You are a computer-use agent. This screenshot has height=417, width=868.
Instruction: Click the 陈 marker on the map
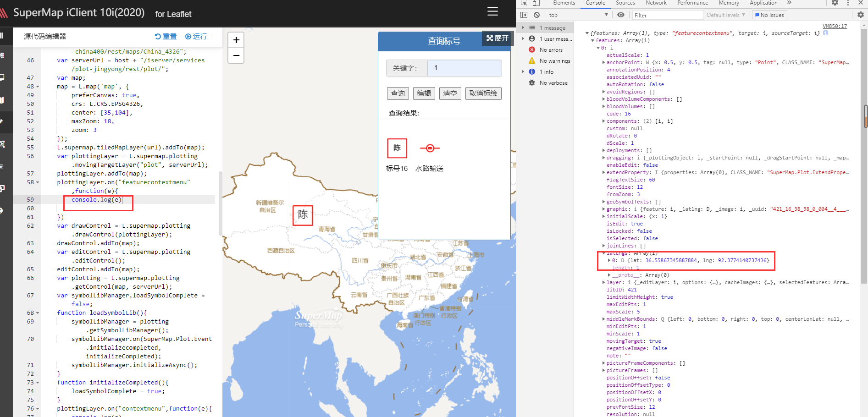[303, 214]
